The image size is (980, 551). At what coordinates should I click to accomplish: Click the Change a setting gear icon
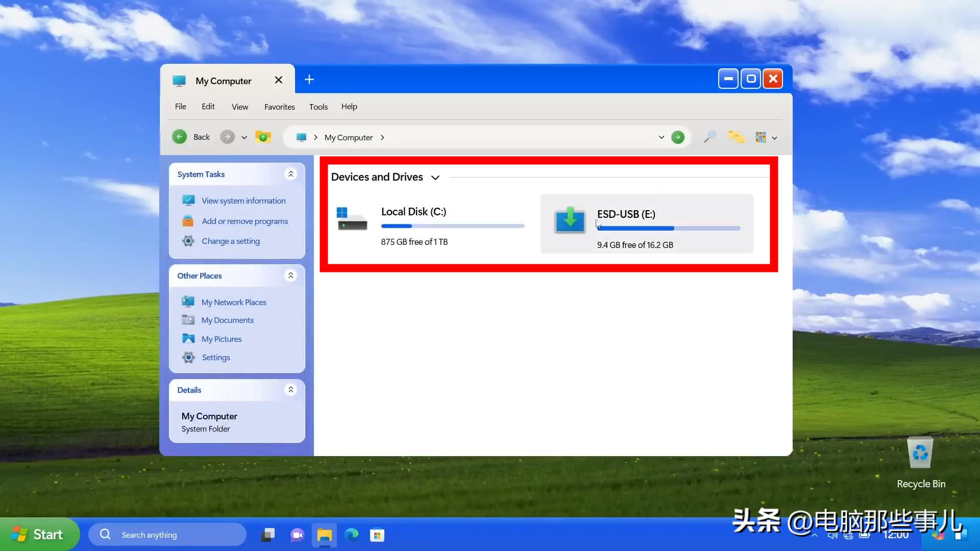coord(188,241)
